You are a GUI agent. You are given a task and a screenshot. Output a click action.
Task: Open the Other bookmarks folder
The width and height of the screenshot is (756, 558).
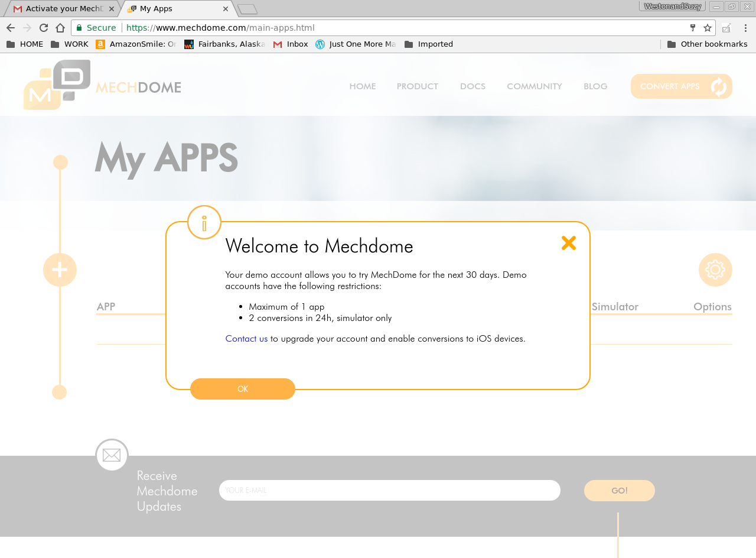pyautogui.click(x=707, y=44)
